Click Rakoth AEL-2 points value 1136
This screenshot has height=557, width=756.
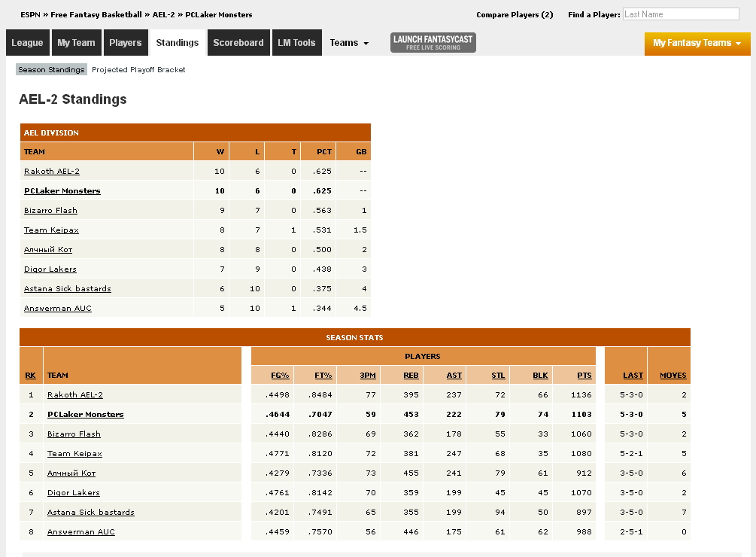581,395
